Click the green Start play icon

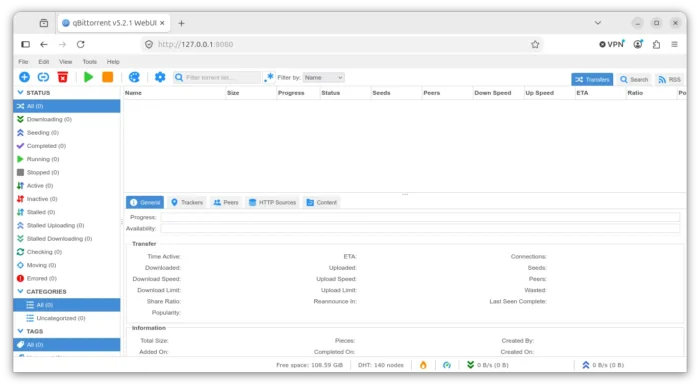click(88, 77)
